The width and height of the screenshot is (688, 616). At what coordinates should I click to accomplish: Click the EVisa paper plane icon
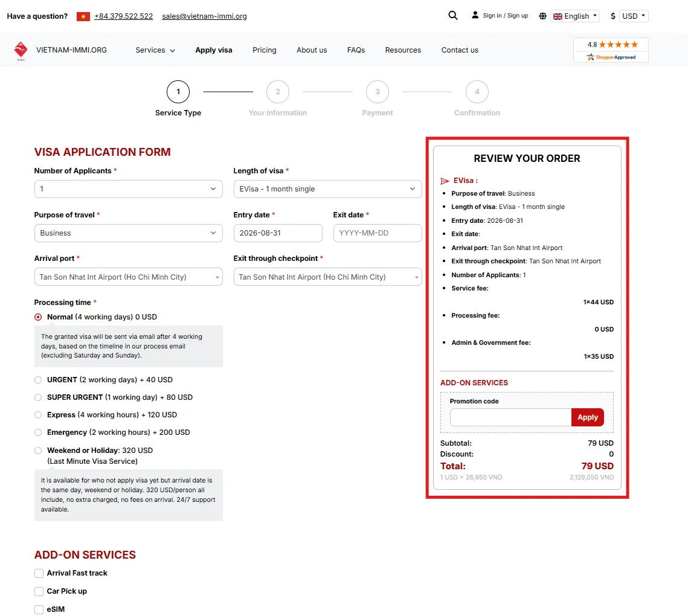click(445, 181)
